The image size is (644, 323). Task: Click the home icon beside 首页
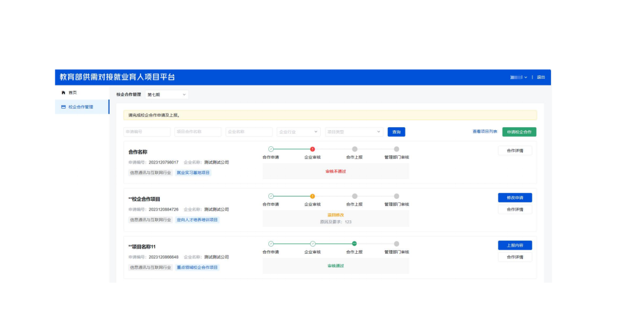point(64,93)
